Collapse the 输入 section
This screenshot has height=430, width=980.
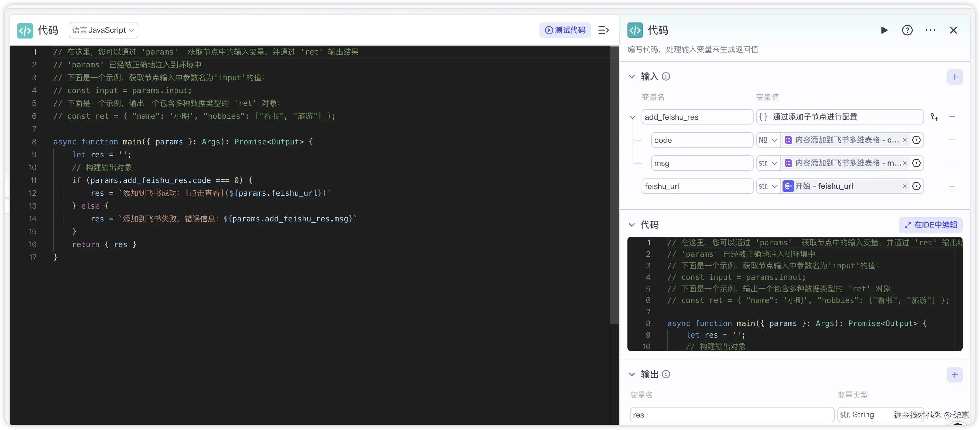coord(632,77)
